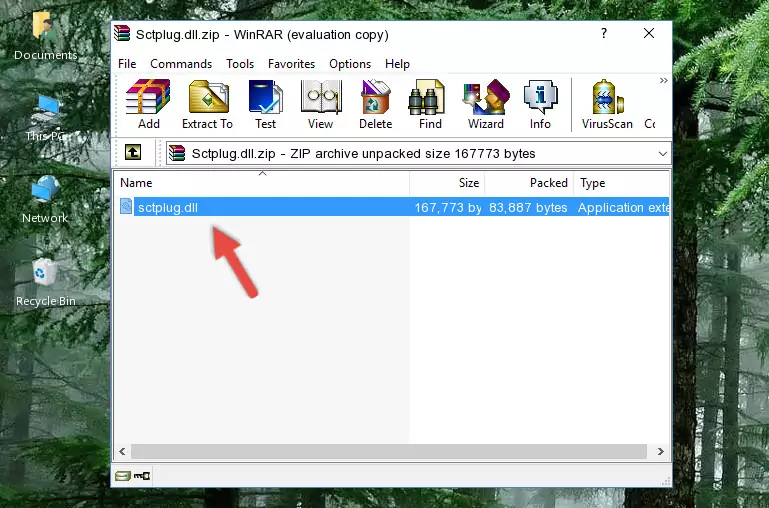The width and height of the screenshot is (769, 508).
Task: Click horizontal scrollbar right arrow
Action: coord(661,451)
